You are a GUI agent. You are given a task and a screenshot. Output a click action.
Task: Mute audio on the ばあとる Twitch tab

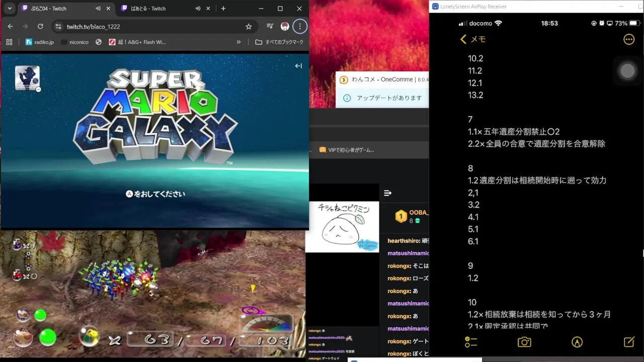pos(198,9)
